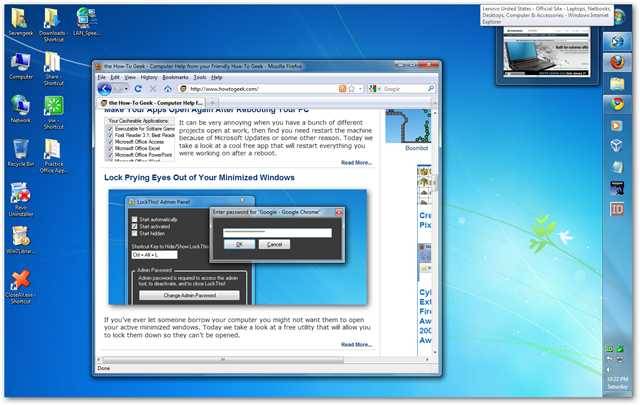Select the How-To Geek tab
Image resolution: width=640 pixels, height=405 pixels.
(151, 103)
